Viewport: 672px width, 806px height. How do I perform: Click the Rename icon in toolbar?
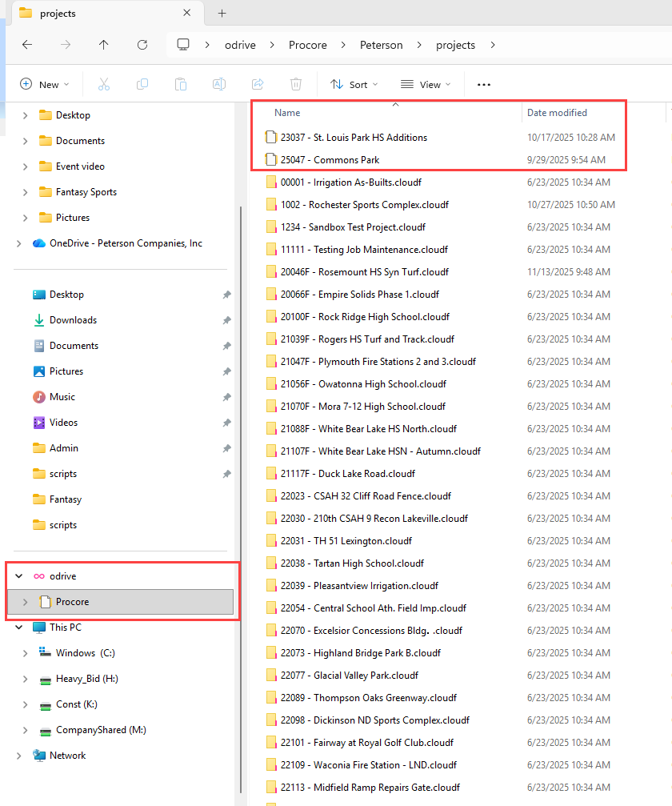point(218,84)
